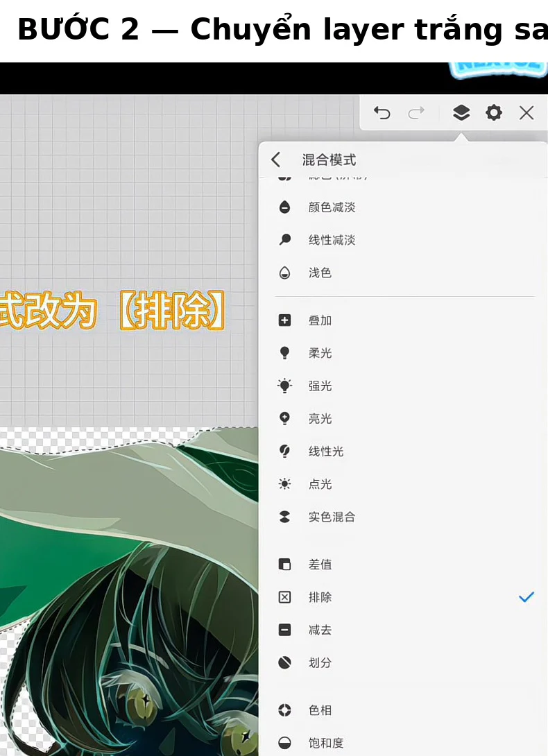Click the 浅色 lighter color icon
Image resolution: width=548 pixels, height=756 pixels.
click(284, 273)
